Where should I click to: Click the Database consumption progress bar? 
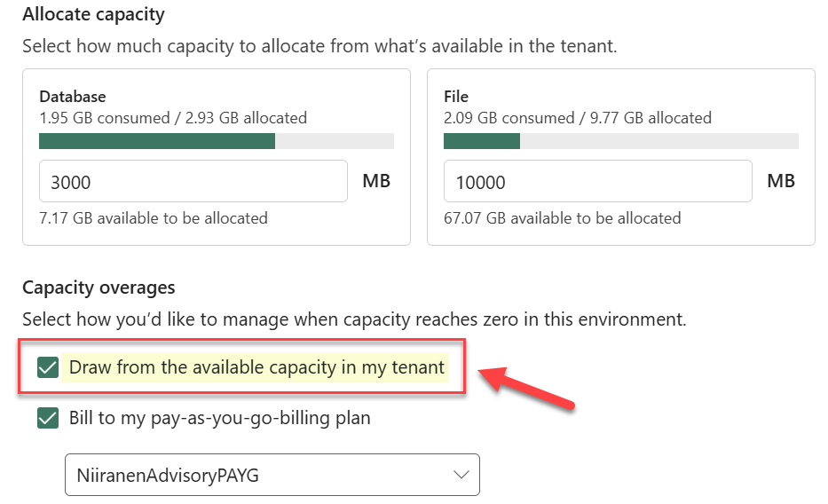point(217,141)
